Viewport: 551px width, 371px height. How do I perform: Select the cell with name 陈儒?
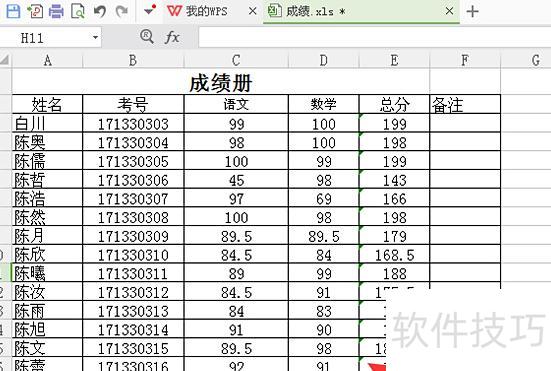(x=47, y=161)
